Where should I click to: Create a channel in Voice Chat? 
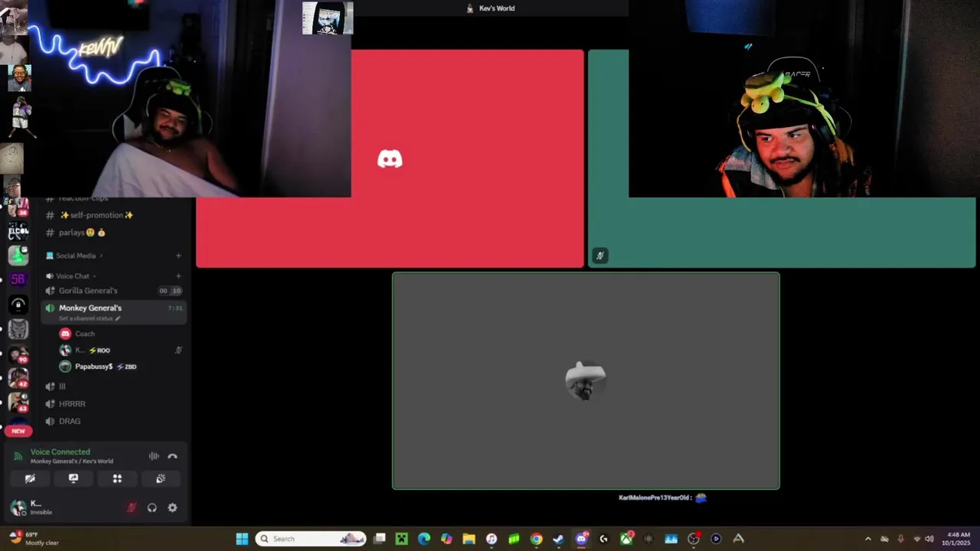178,276
